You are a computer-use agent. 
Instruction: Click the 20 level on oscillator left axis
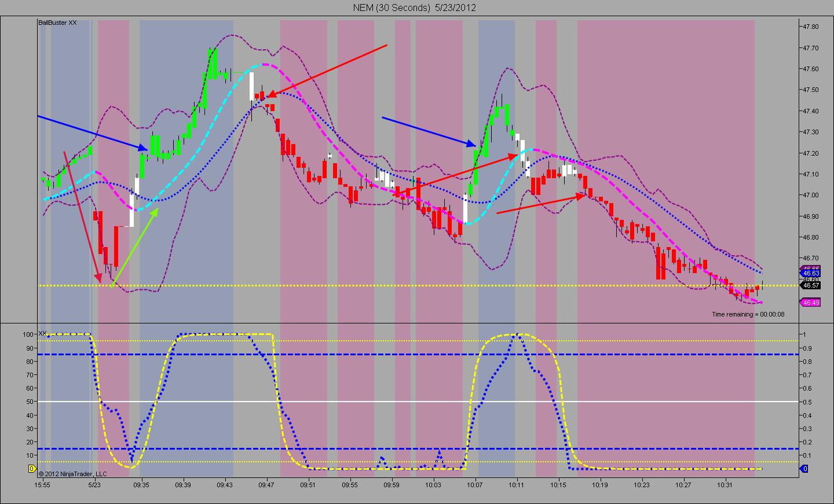[30, 442]
